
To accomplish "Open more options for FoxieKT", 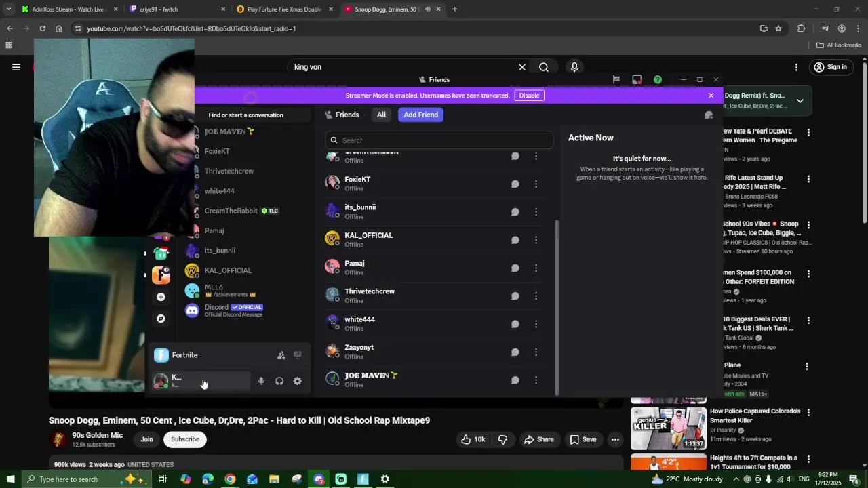I will (536, 184).
